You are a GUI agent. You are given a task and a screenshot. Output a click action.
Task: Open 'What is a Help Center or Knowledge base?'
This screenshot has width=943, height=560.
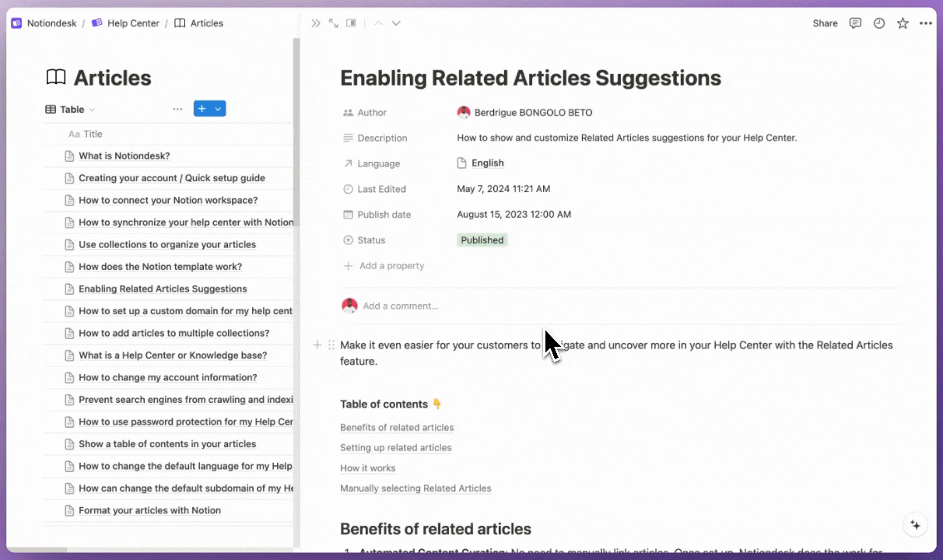point(173,355)
